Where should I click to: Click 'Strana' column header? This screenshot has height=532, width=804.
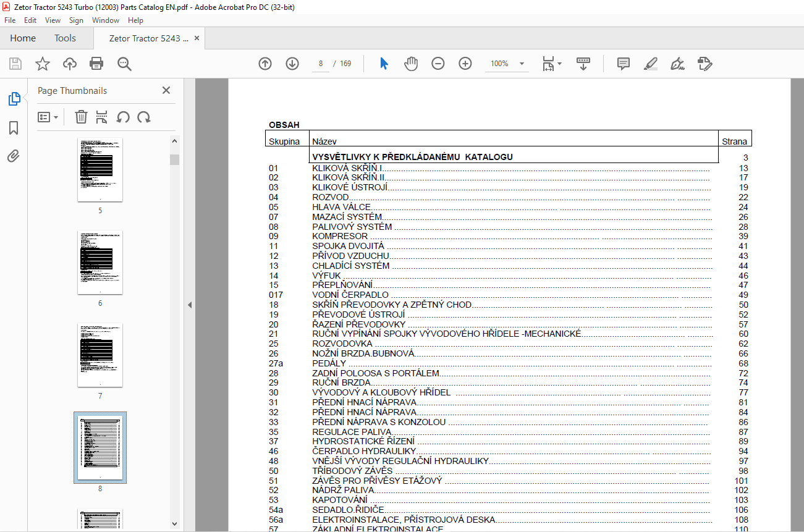coord(735,141)
